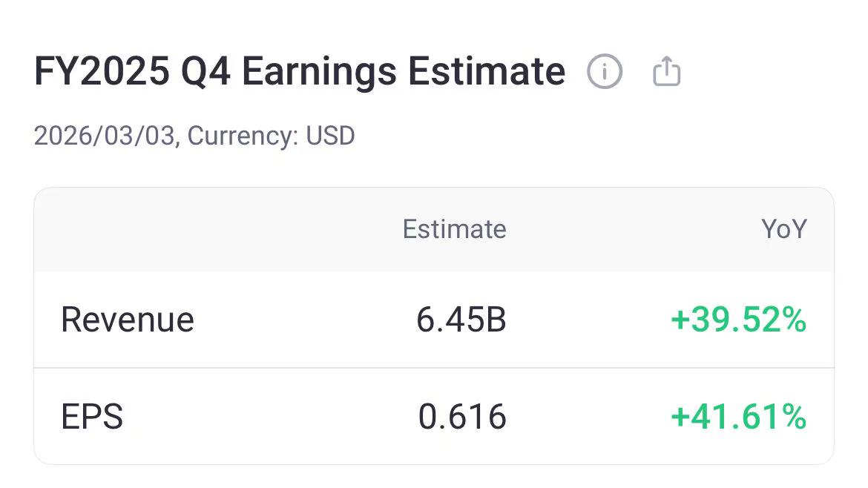Click the Estimate column header
The width and height of the screenshot is (868, 488).
[454, 229]
